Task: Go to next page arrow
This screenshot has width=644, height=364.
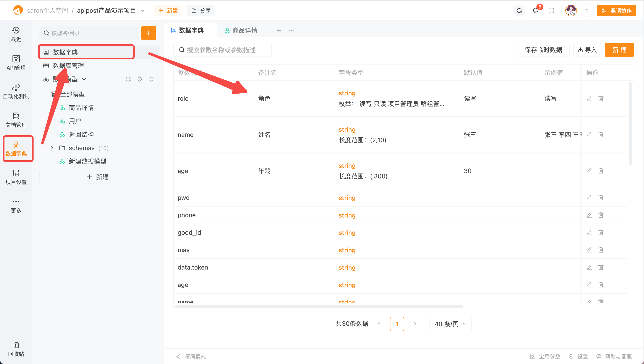Action: tap(415, 324)
